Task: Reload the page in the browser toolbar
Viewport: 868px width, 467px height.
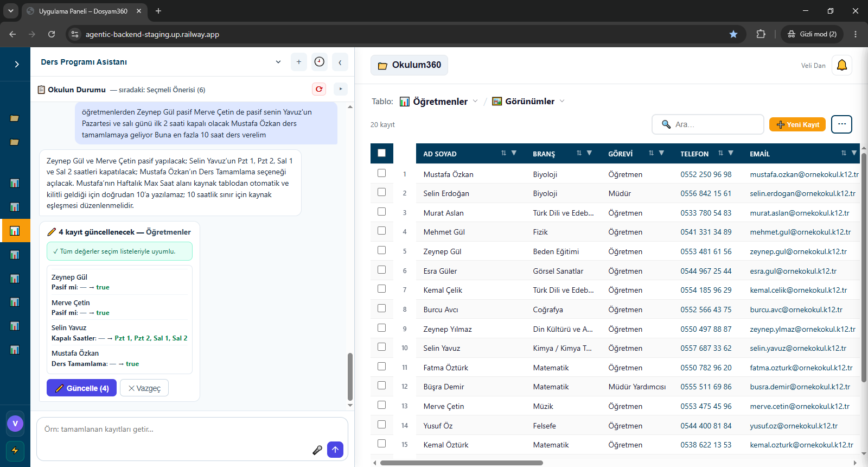Action: [x=52, y=34]
